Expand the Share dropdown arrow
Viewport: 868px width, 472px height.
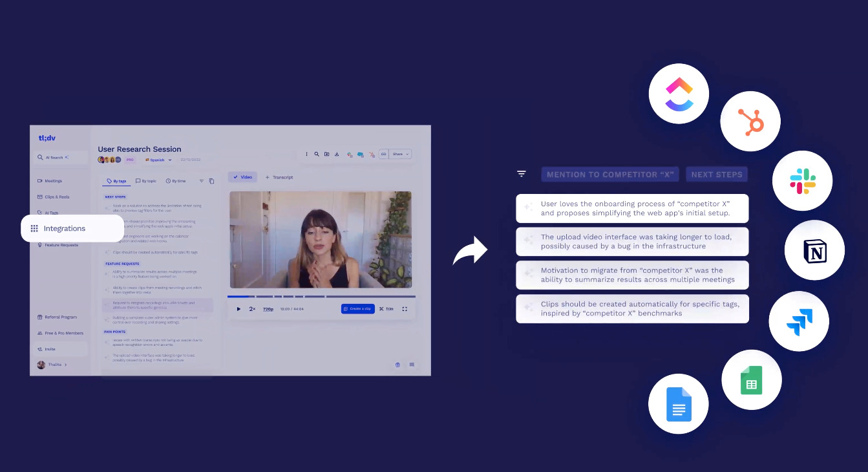point(407,155)
